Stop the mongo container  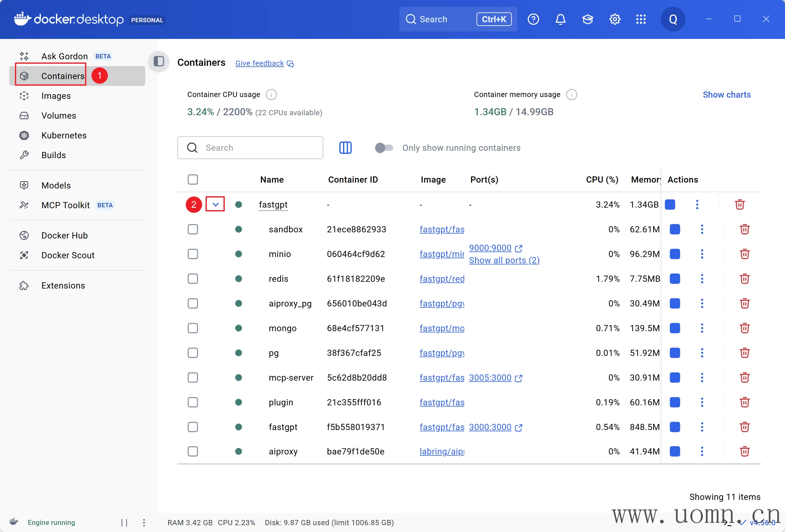675,328
